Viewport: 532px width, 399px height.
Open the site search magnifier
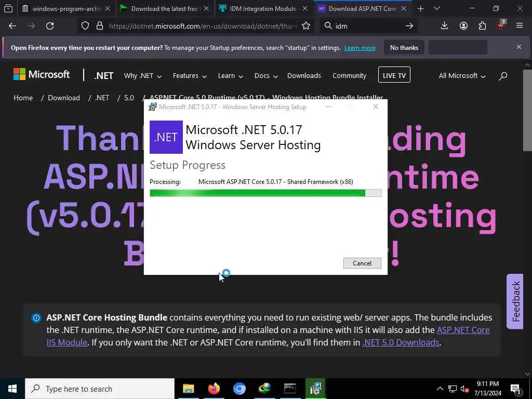click(x=503, y=76)
